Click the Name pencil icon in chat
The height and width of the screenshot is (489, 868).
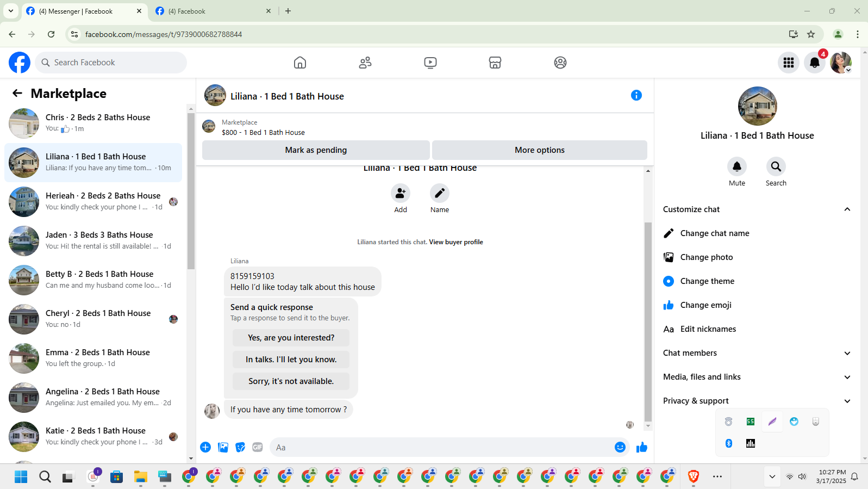click(x=440, y=193)
